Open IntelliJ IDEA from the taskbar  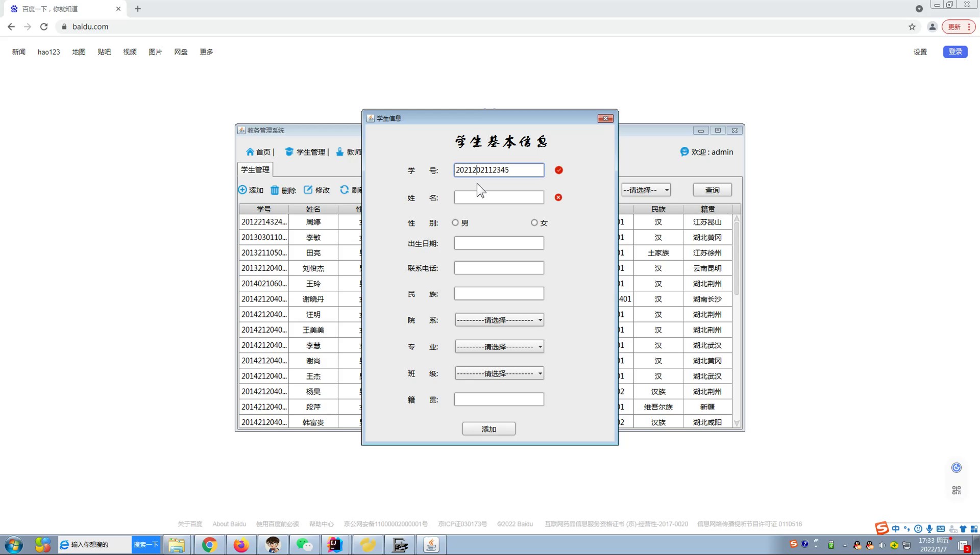[335, 545]
